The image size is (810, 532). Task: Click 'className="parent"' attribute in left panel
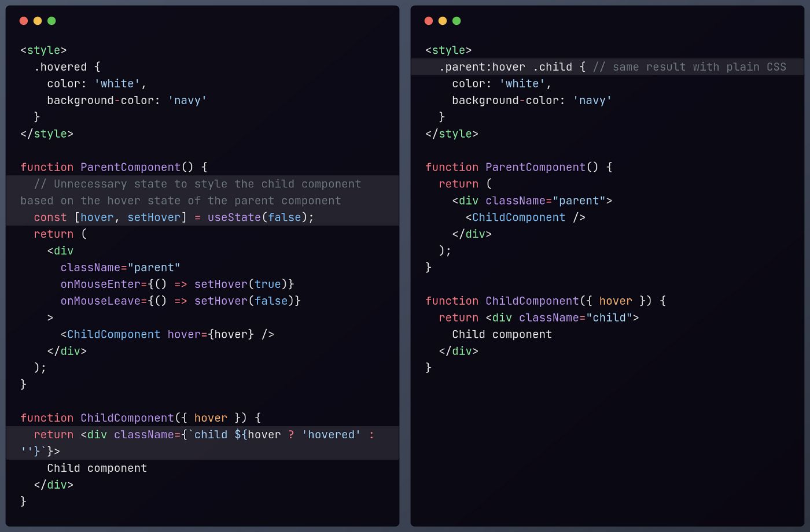(120, 268)
